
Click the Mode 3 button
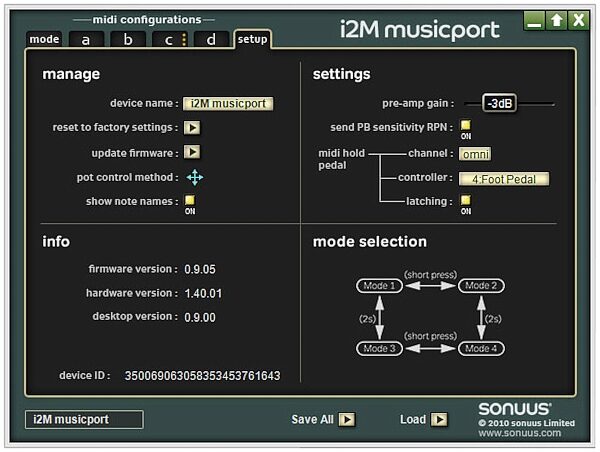pos(379,348)
